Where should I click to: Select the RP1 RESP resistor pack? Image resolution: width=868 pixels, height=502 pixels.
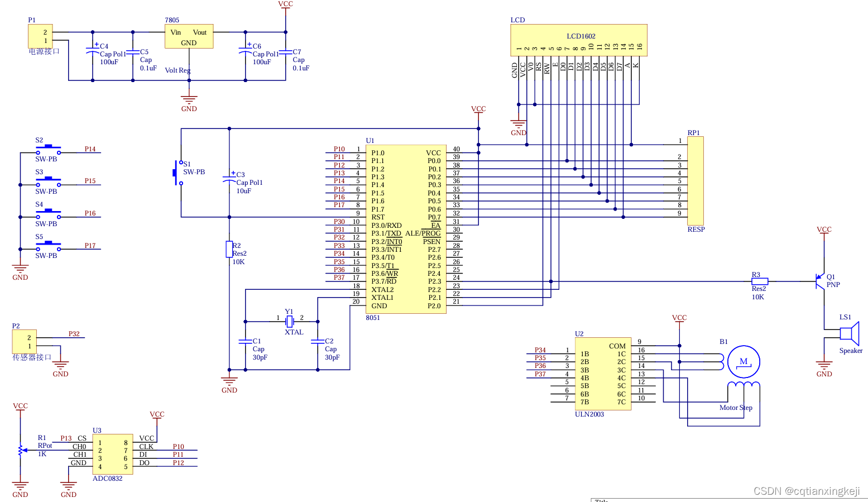pyautogui.click(x=695, y=181)
